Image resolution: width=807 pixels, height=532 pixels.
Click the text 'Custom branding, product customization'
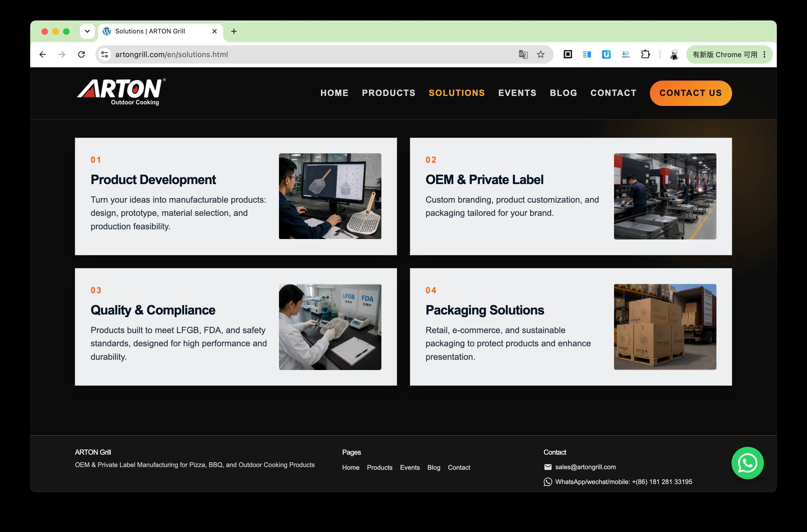(503, 200)
